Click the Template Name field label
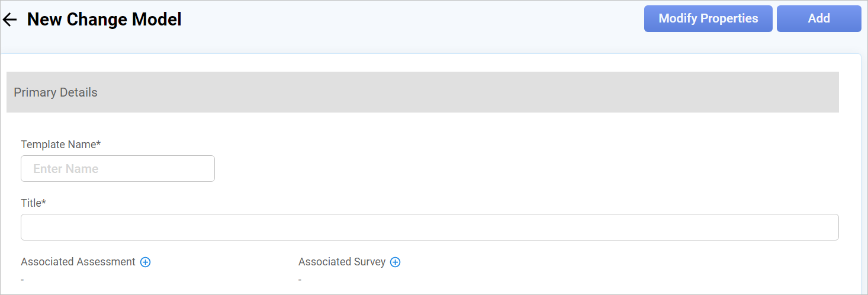This screenshot has width=868, height=295. point(58,144)
